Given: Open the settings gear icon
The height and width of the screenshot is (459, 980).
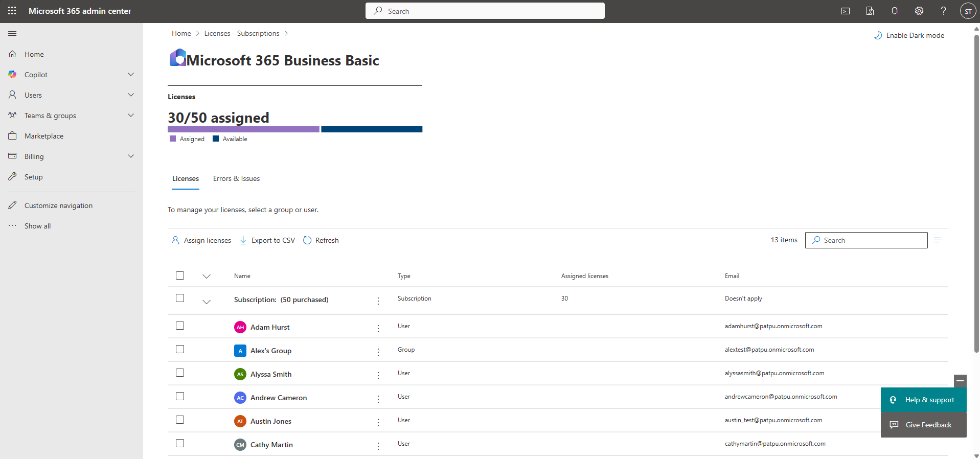Looking at the screenshot, I should 919,11.
